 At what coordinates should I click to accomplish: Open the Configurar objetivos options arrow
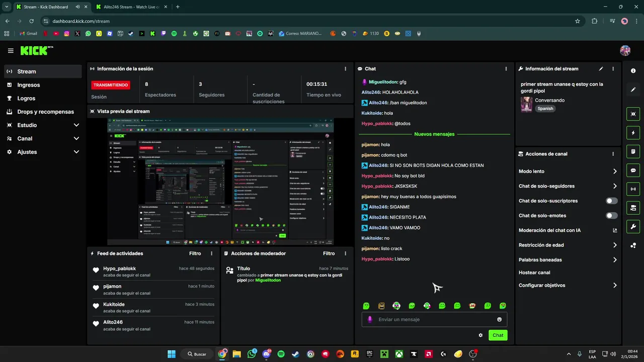click(615, 285)
